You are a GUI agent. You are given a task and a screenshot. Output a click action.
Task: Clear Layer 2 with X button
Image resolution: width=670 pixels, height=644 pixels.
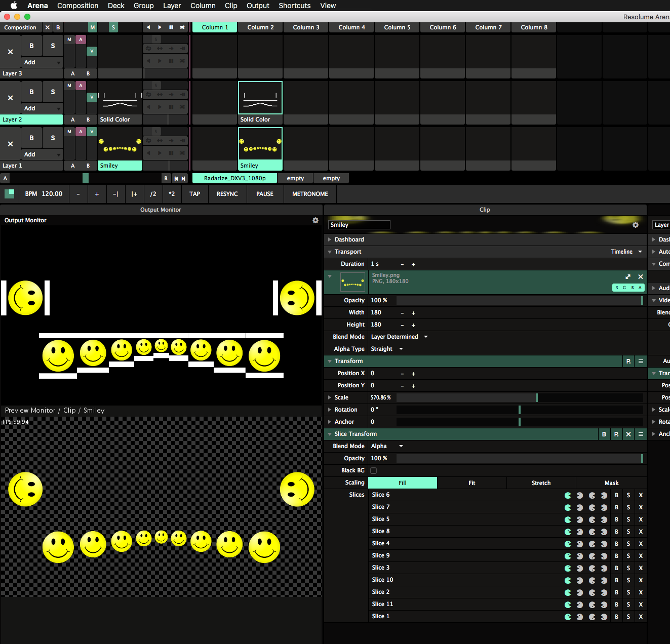pos(10,98)
